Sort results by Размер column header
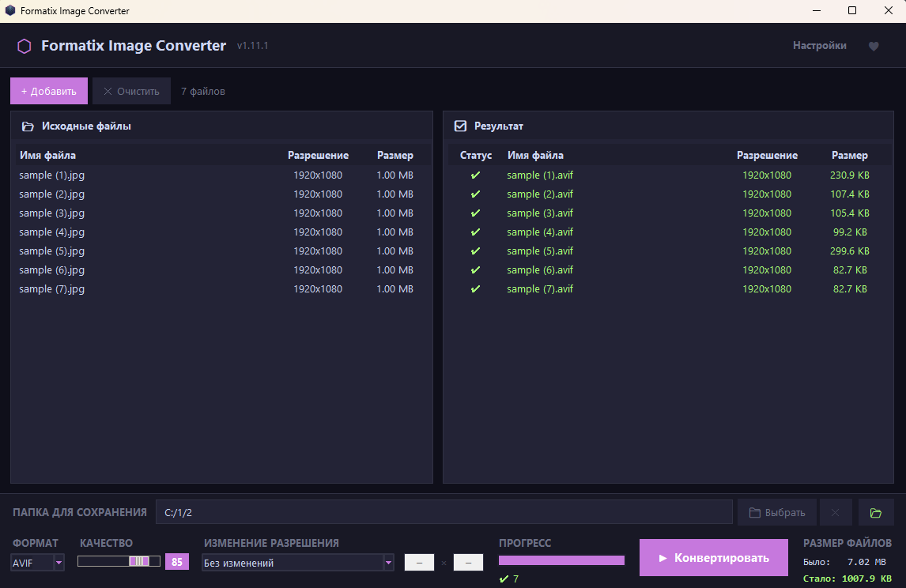906x588 pixels. [x=850, y=156]
